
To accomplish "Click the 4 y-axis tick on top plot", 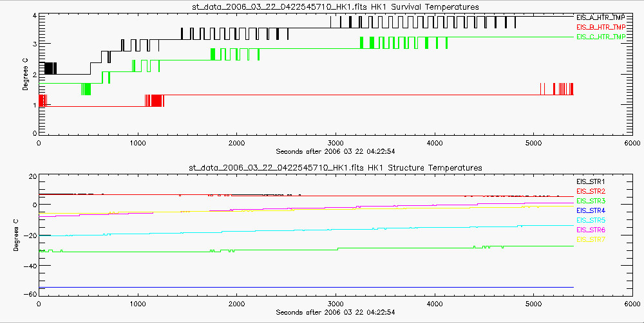I will [35, 16].
